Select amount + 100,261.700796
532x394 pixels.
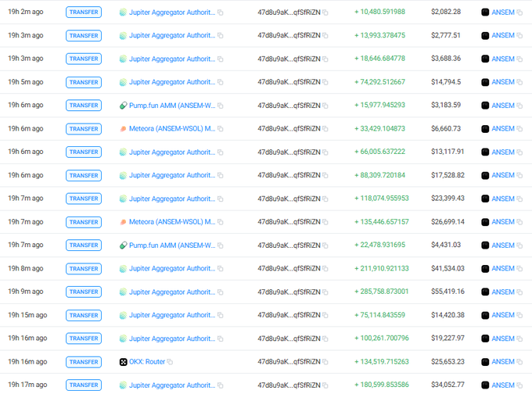[381, 338]
